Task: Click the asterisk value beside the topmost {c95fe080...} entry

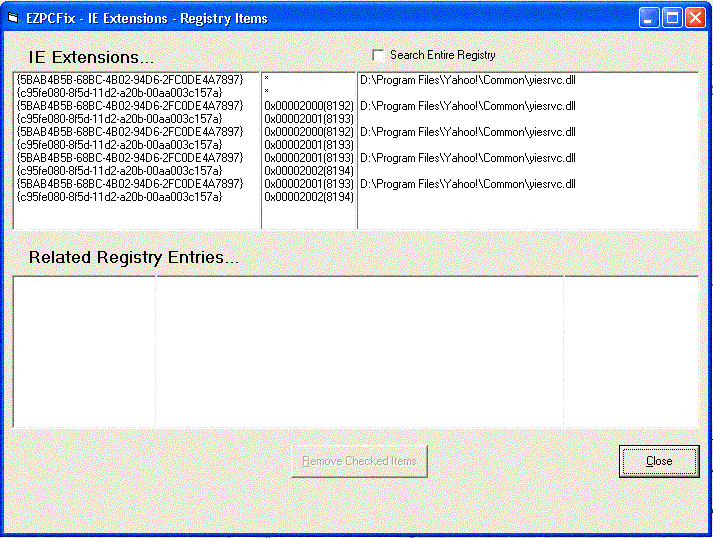Action: coord(266,91)
